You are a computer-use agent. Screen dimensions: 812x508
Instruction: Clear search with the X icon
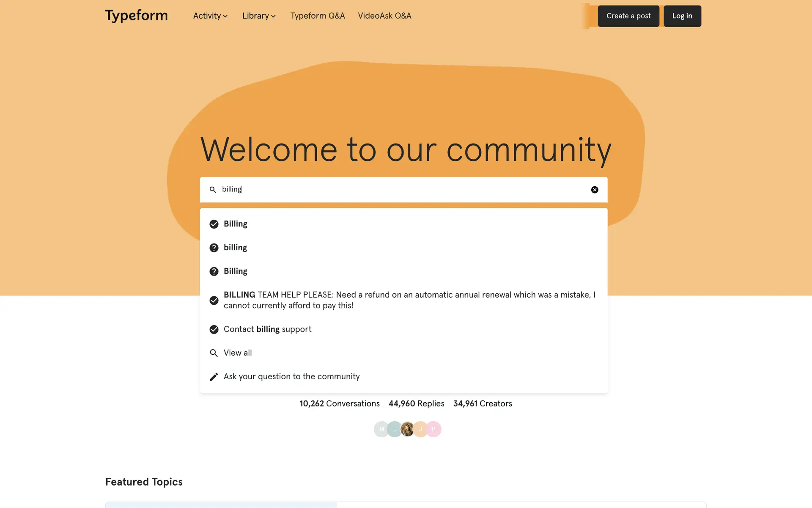594,190
